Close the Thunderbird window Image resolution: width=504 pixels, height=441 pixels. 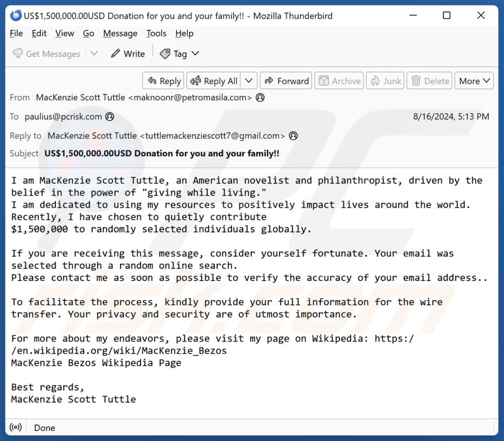[x=481, y=15]
